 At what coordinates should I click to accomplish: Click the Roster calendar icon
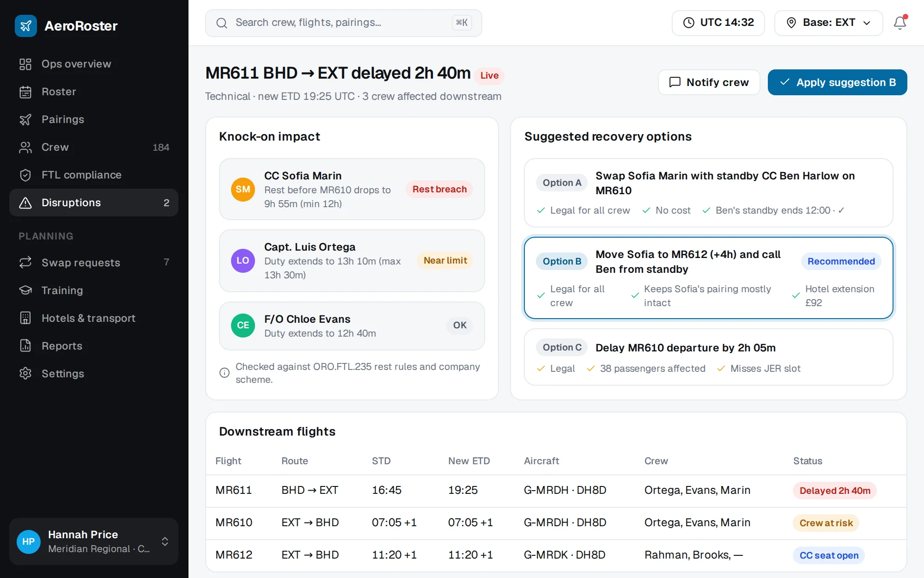tap(25, 92)
